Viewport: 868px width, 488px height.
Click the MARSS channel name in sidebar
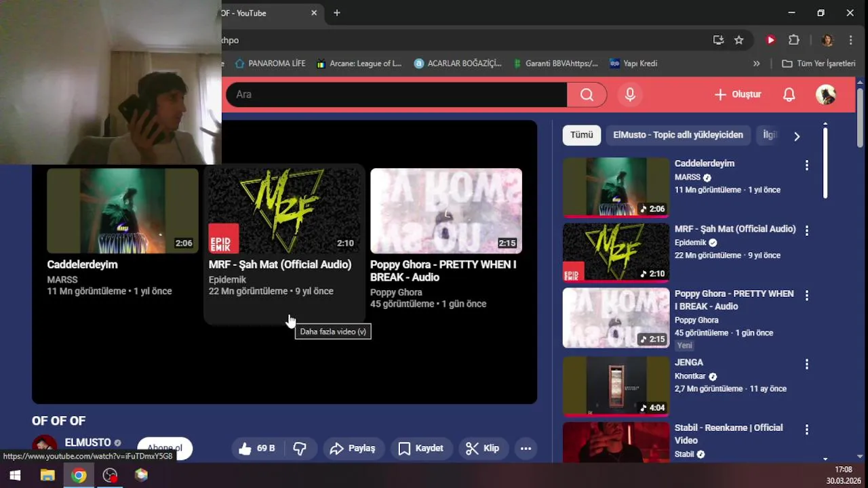pos(688,177)
